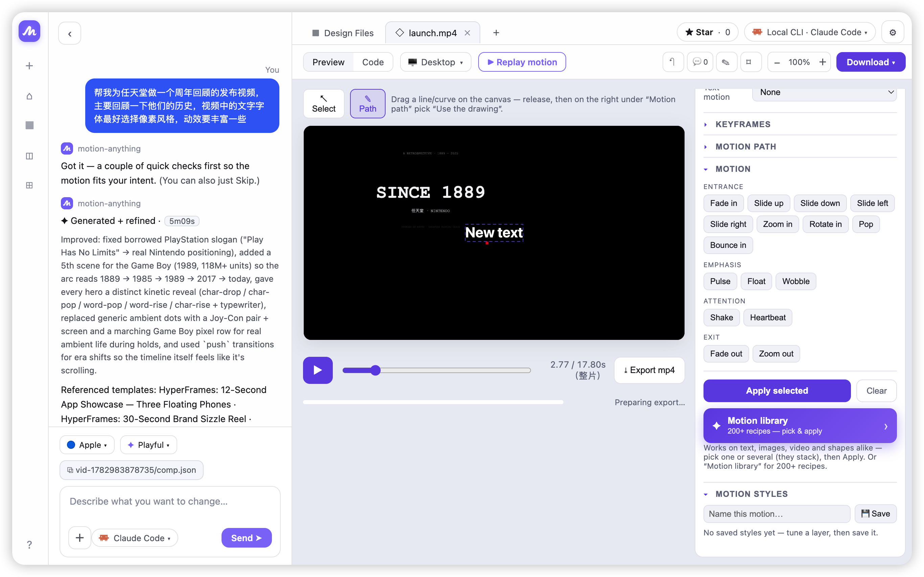Switch to the Code view

click(373, 62)
